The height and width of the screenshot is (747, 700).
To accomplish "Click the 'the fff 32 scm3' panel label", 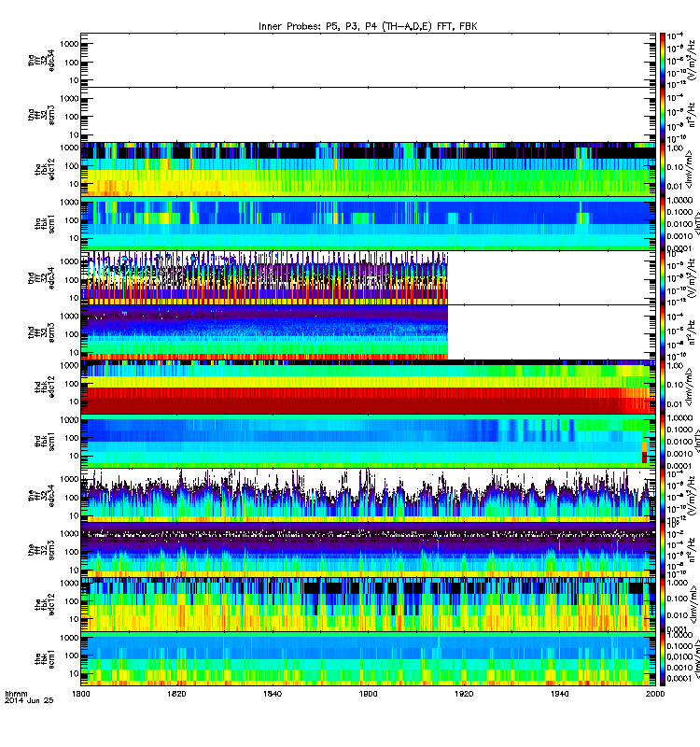I will 41,550.
